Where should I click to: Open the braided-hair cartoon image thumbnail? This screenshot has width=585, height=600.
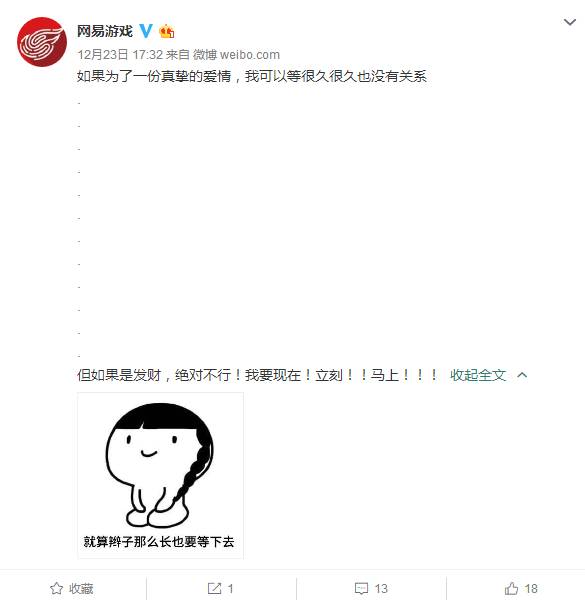click(x=160, y=475)
